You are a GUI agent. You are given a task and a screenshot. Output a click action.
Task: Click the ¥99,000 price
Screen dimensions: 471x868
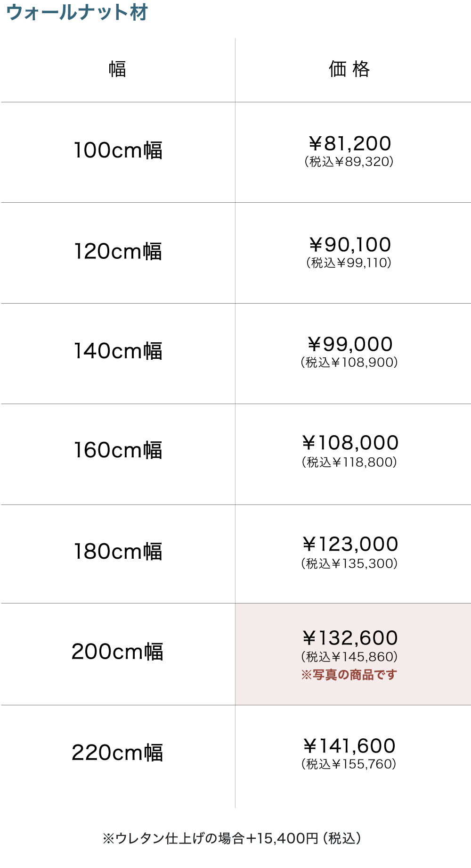(x=350, y=344)
